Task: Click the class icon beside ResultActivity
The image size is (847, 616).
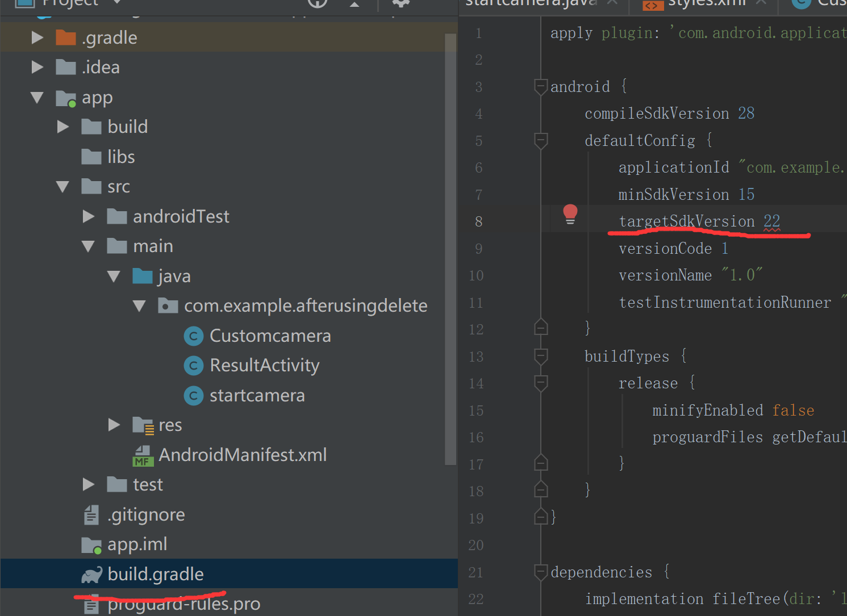Action: click(194, 365)
